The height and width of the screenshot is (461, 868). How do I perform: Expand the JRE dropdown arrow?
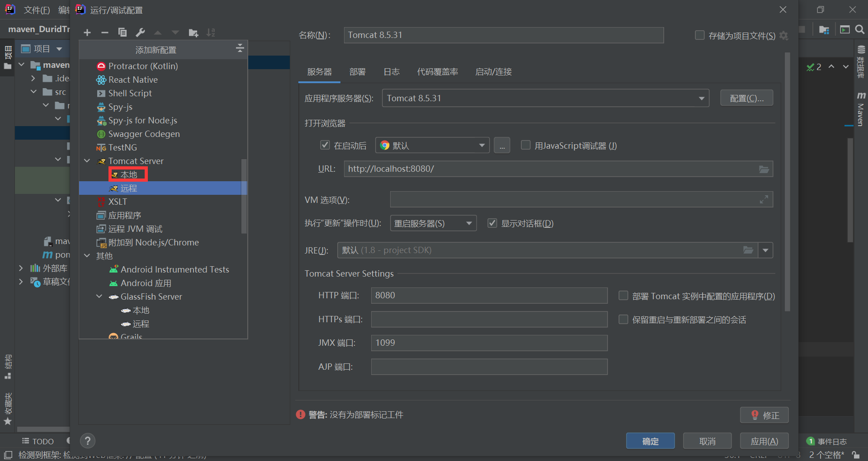coord(765,250)
